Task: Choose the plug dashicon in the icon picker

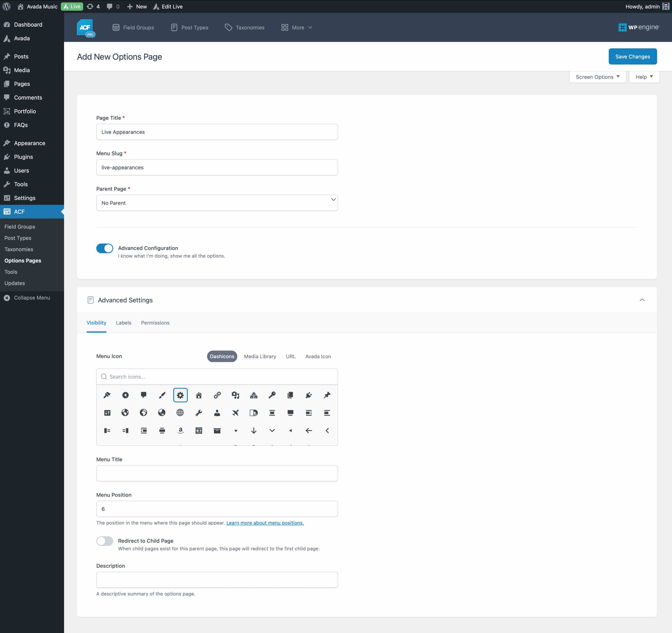Action: click(309, 395)
